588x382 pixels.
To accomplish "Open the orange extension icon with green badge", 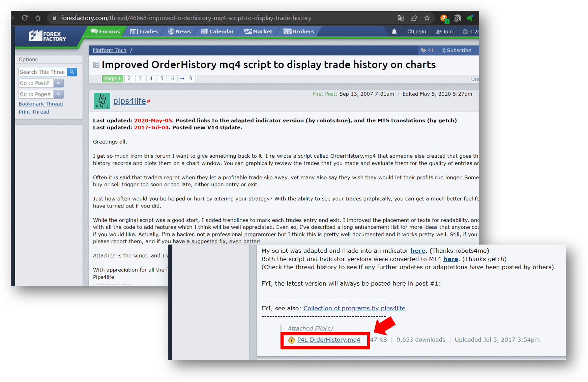I will (444, 18).
